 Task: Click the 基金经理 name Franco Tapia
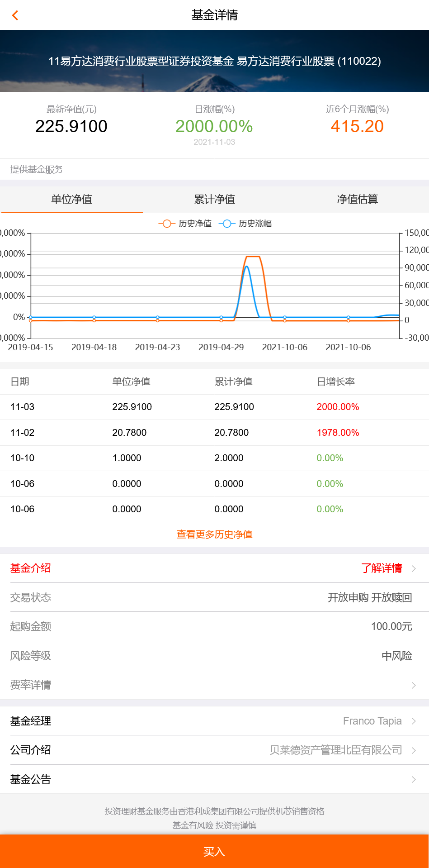pyautogui.click(x=372, y=721)
